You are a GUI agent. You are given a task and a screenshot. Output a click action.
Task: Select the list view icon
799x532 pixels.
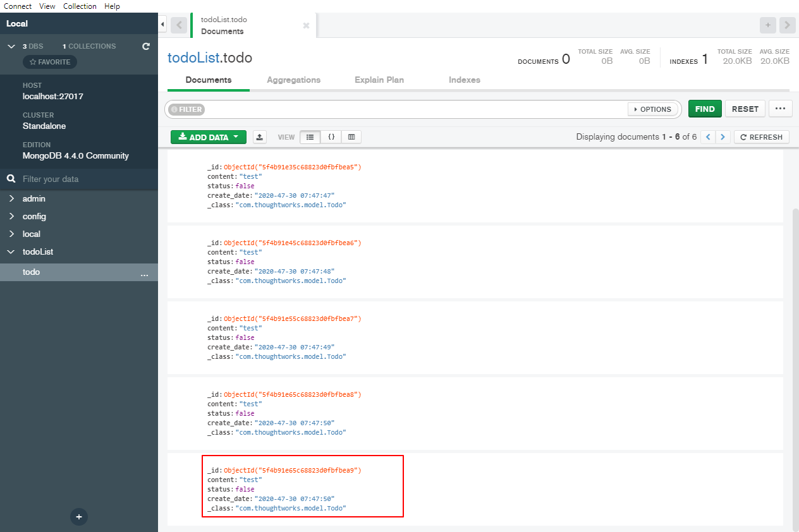click(310, 136)
